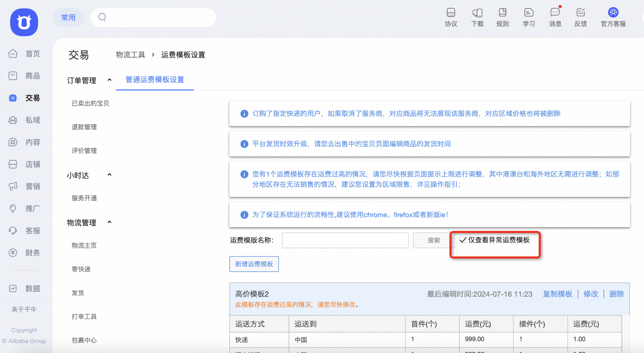This screenshot has width=644, height=353.
Task: Open 寄快递 menu item
Action: pos(81,269)
